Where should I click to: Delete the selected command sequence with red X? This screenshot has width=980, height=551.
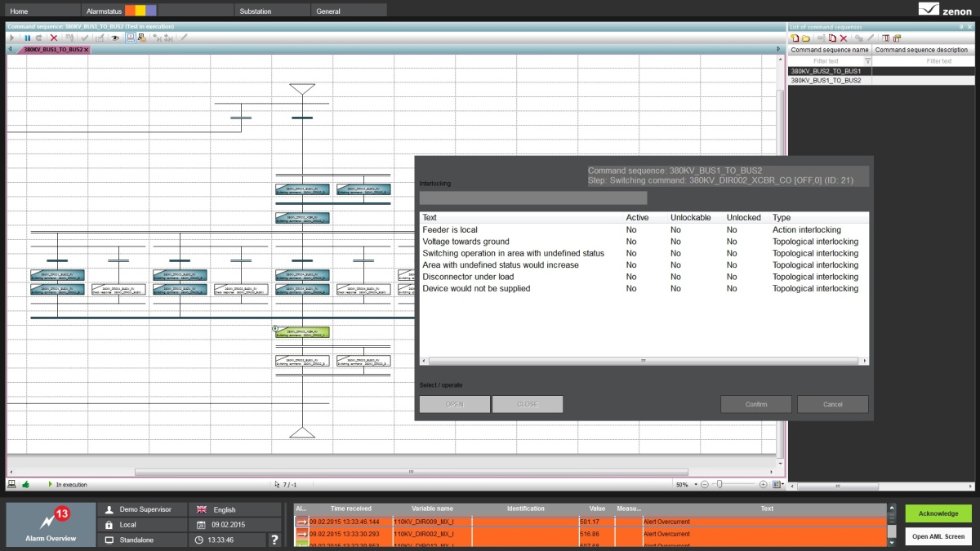pos(844,38)
